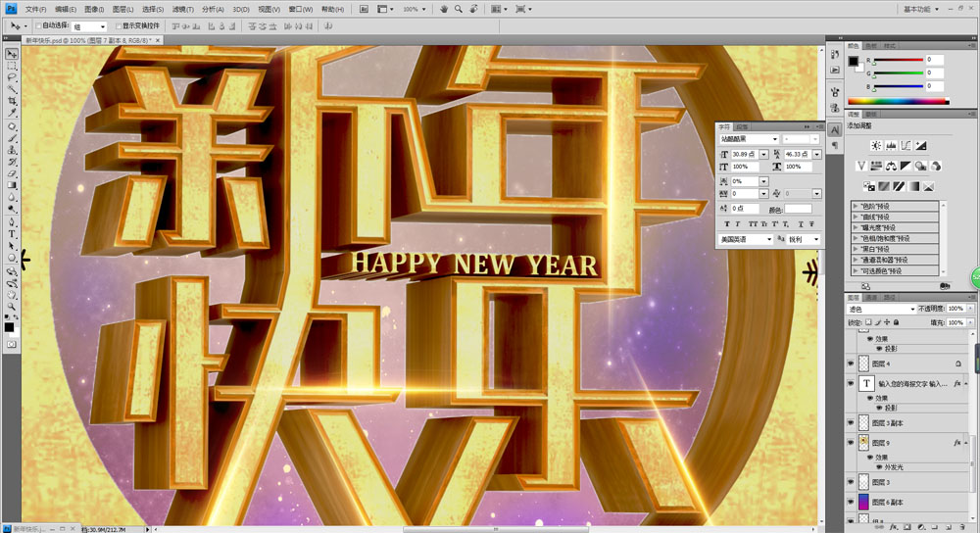Open the 编辑(E) menu

(x=65, y=10)
